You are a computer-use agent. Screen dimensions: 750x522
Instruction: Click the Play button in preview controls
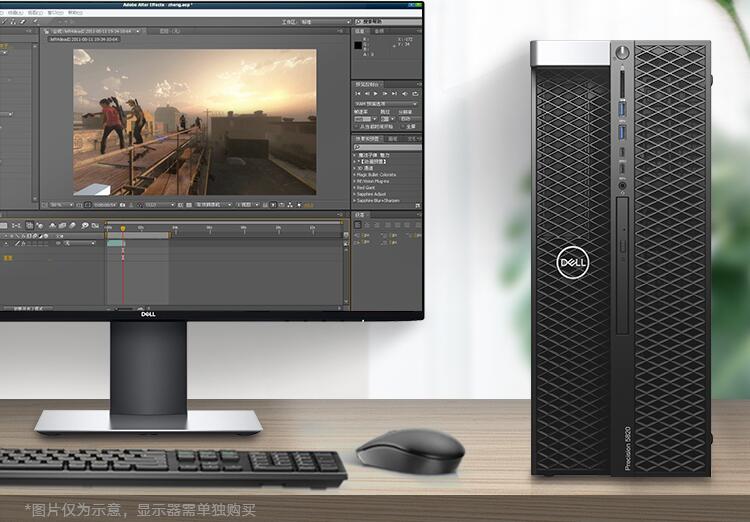(375, 94)
